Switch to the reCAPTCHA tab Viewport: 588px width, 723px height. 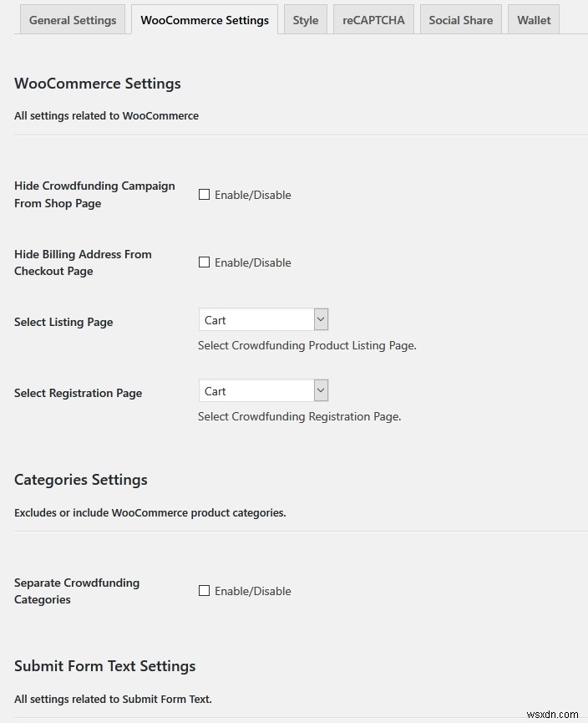[x=373, y=19]
